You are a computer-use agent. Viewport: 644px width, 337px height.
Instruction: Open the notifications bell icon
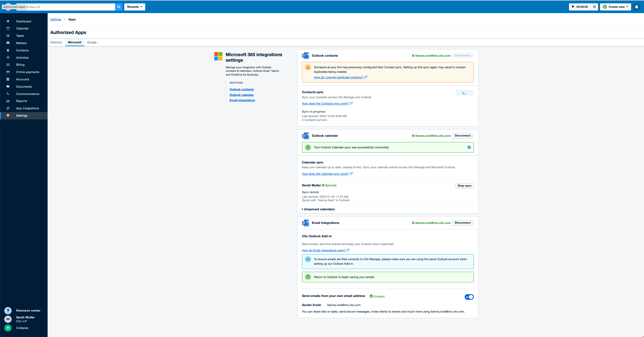636,7
